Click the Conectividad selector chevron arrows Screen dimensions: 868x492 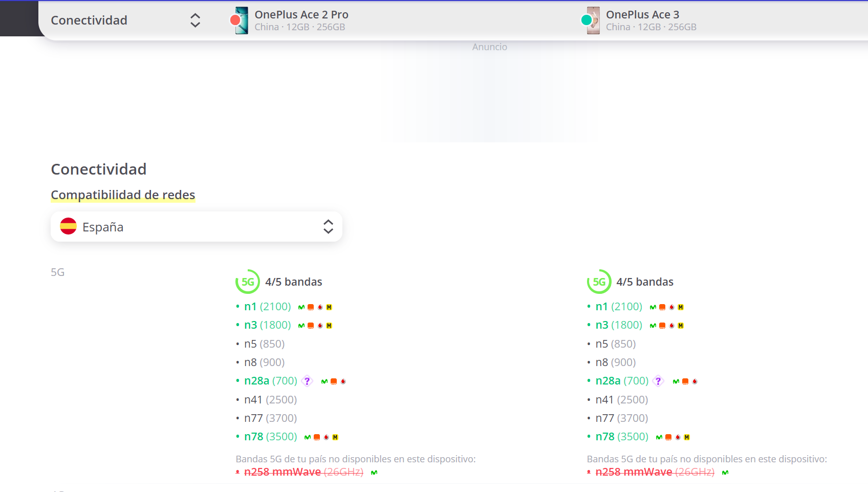195,20
